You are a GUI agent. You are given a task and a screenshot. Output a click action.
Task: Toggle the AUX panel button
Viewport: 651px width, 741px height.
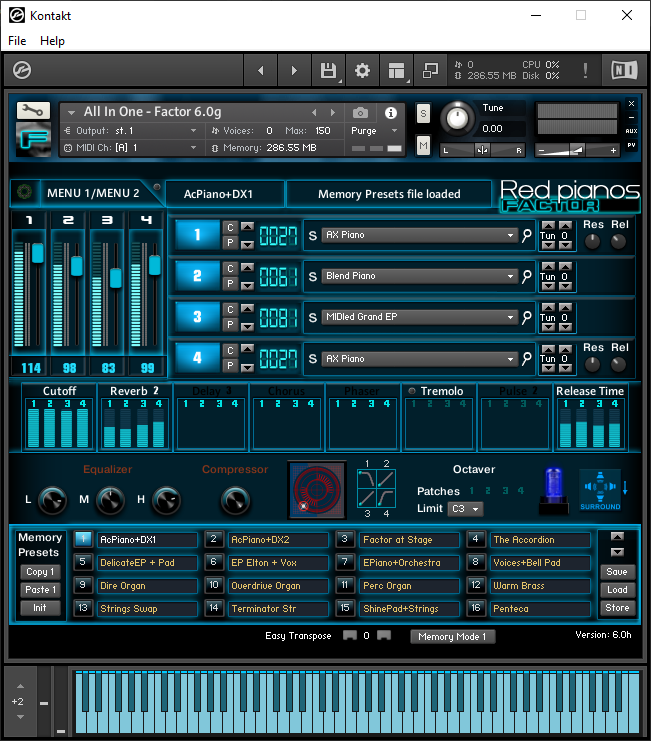tap(631, 131)
